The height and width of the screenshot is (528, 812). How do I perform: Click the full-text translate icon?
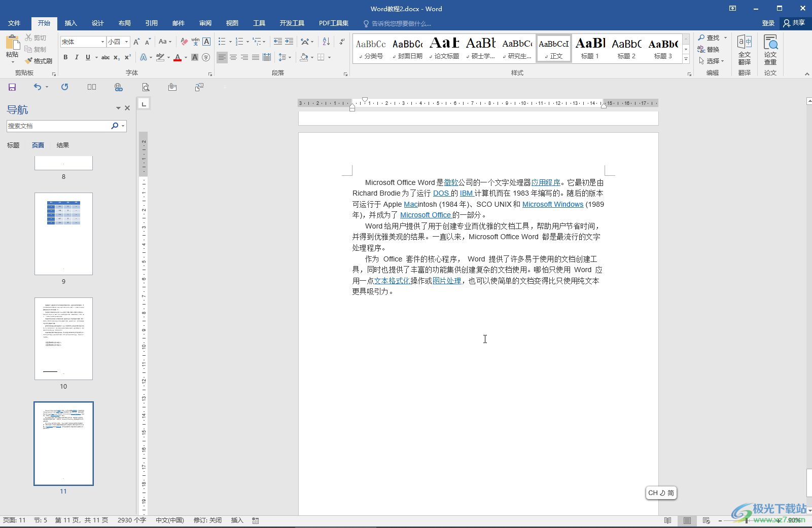[745, 49]
